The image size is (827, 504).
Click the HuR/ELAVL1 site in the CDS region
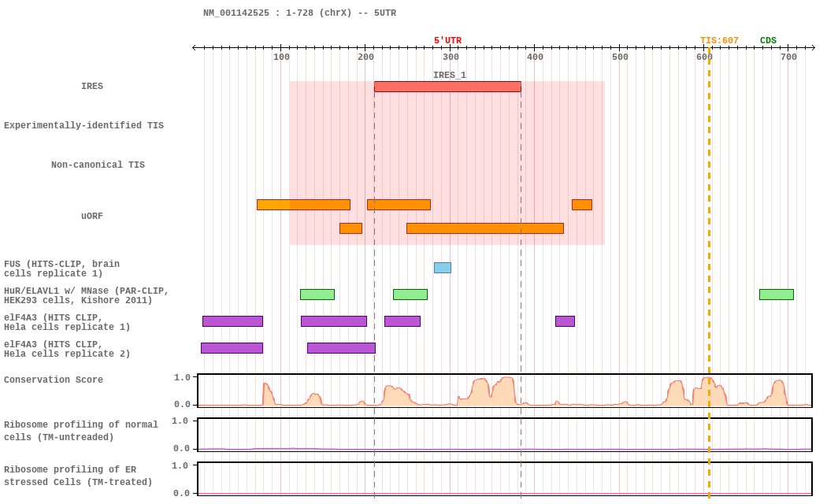tap(777, 295)
